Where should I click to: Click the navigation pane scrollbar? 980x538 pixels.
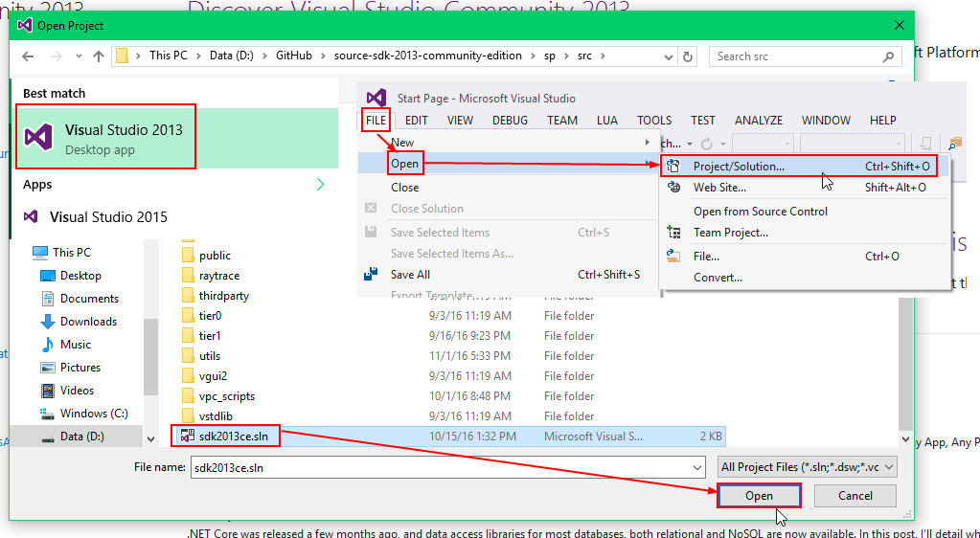[150, 356]
